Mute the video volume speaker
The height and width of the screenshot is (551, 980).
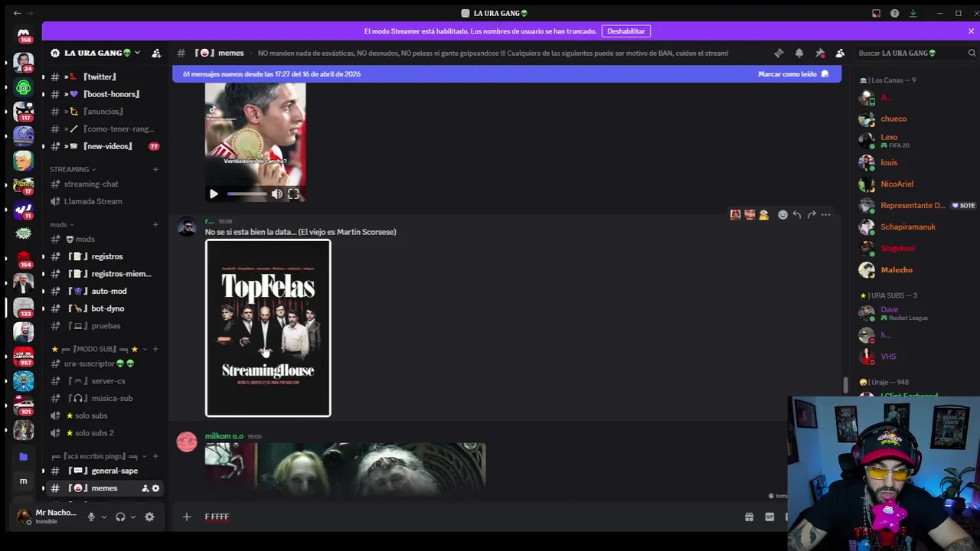tap(276, 194)
